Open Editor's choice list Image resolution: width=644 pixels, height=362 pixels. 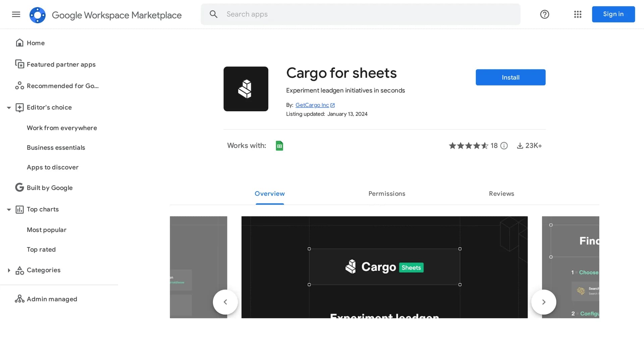pyautogui.click(x=49, y=107)
